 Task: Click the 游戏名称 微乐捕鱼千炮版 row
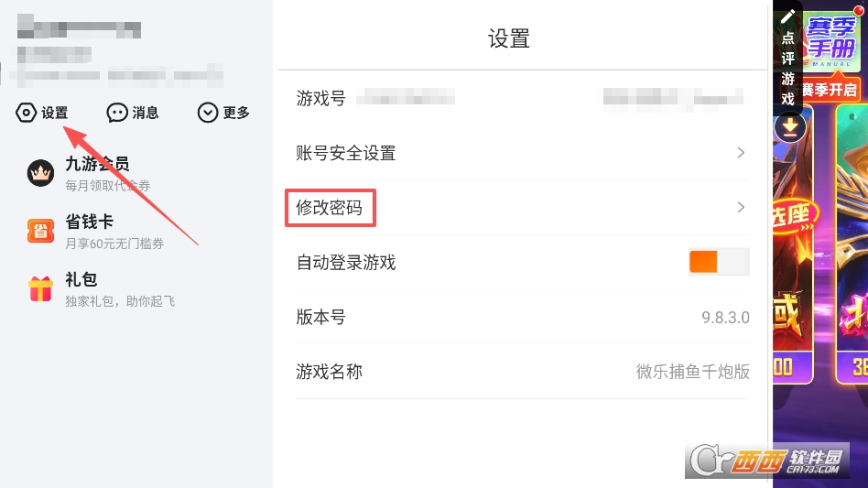[522, 372]
